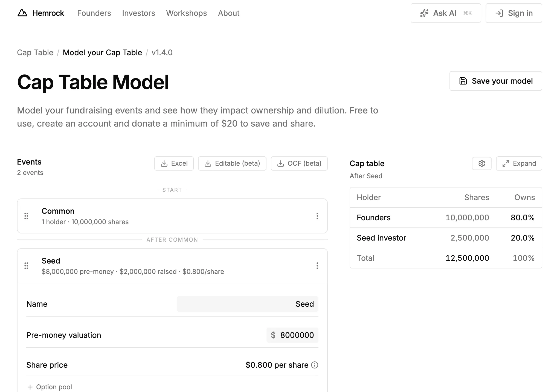
Task: Click Seed investor shares 2,500,000
Action: (x=470, y=238)
